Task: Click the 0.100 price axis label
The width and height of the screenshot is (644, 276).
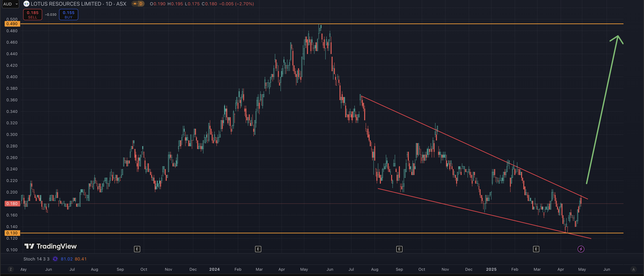Action: (12, 250)
